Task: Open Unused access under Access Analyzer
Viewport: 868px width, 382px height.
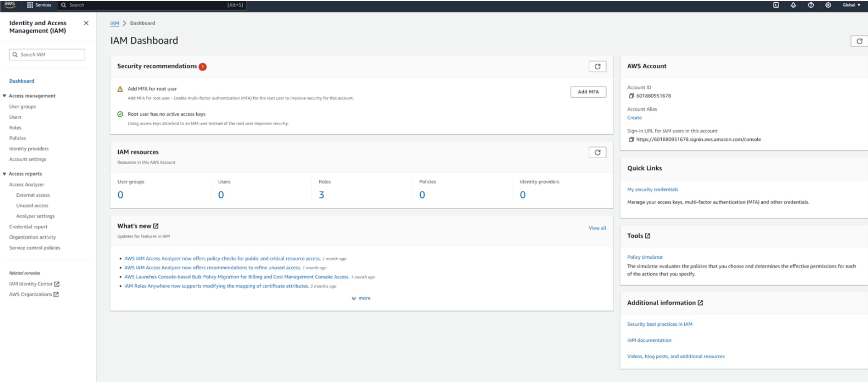Action: pos(32,206)
